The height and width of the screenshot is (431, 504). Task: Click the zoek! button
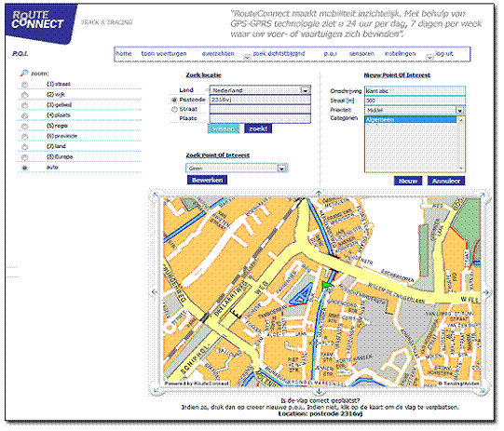coord(258,128)
